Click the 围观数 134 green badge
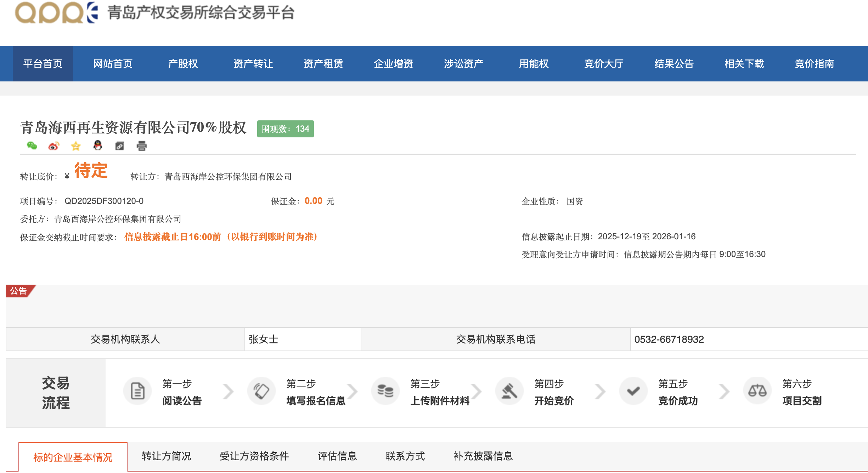Image resolution: width=868 pixels, height=473 pixels. point(285,129)
